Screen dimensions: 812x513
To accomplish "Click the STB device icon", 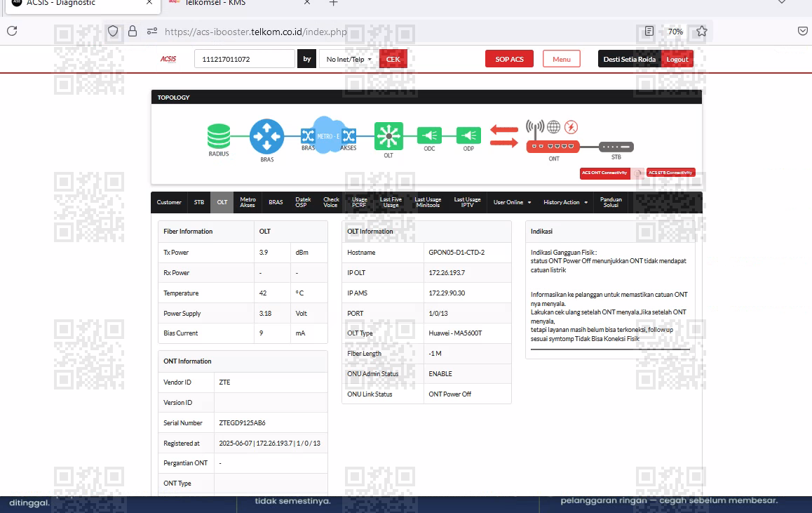I will (x=616, y=147).
